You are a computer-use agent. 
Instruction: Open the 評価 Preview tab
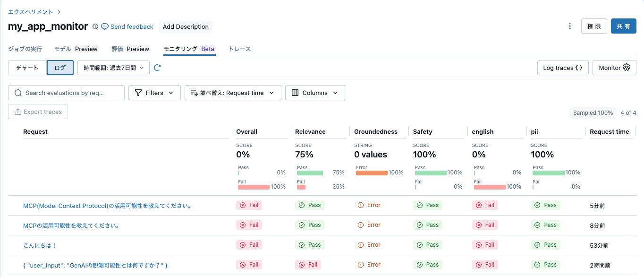point(130,49)
